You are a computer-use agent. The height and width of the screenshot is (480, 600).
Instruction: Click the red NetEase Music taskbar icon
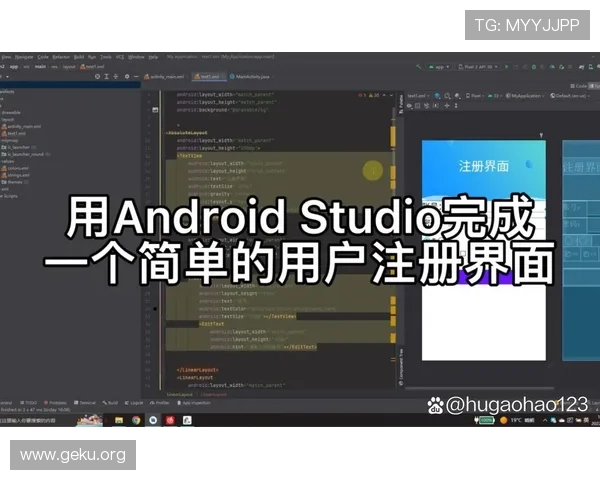(170, 420)
